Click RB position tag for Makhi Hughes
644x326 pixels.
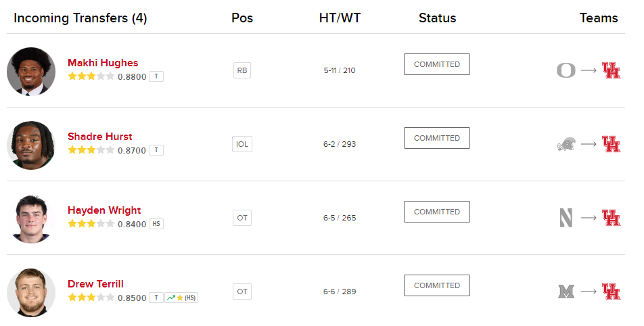tap(242, 70)
